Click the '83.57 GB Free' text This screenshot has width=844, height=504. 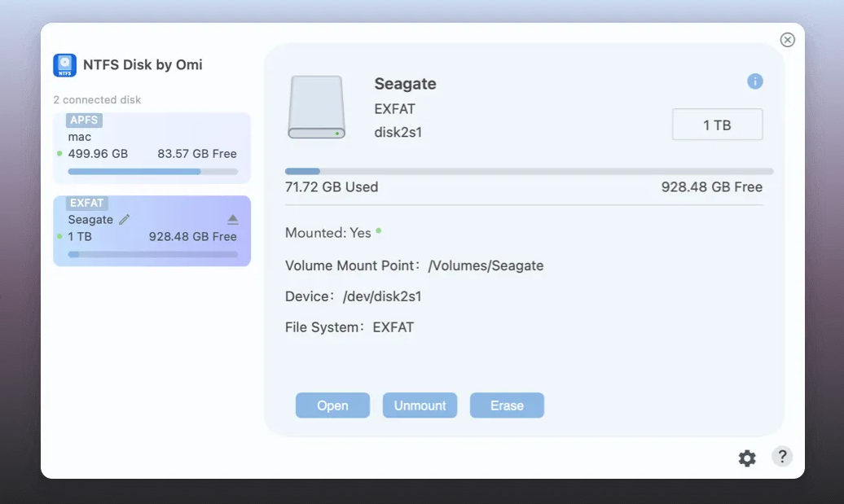click(197, 154)
